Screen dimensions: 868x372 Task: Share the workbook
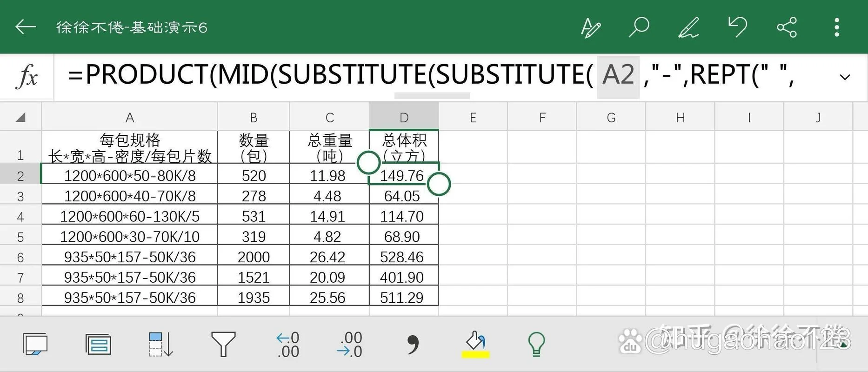point(787,27)
